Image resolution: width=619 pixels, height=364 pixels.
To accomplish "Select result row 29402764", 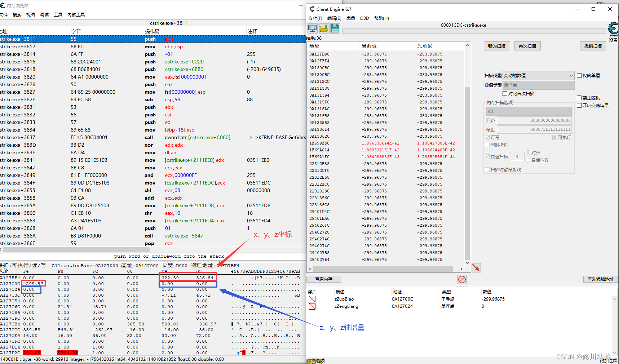I will click(386, 259).
